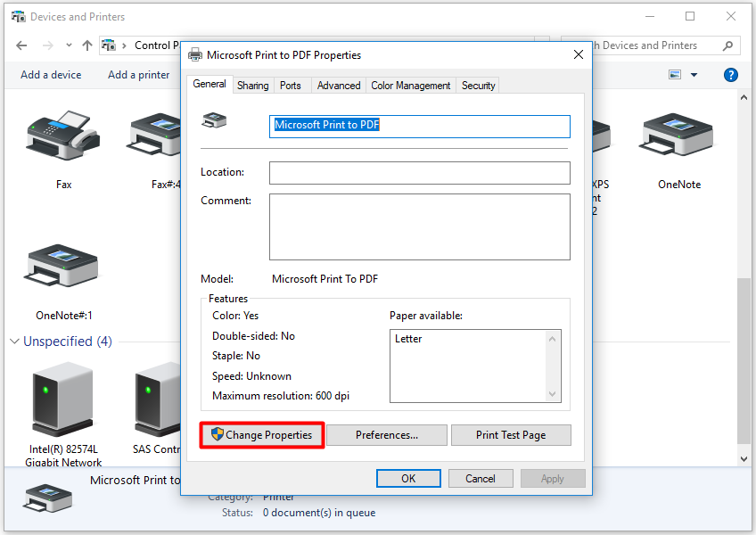This screenshot has width=756, height=535.
Task: Switch to the General tab
Action: click(210, 84)
